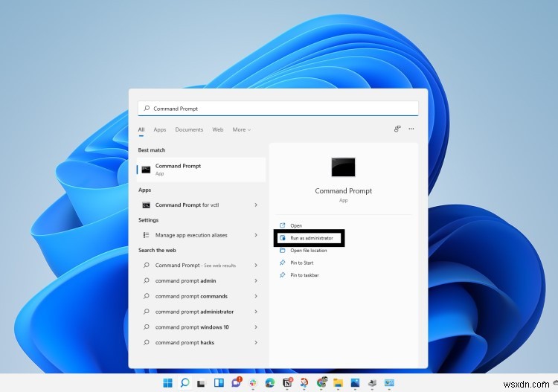The image size is (558, 392).
Task: Expand Command Prompt web results chevron
Action: click(x=256, y=265)
